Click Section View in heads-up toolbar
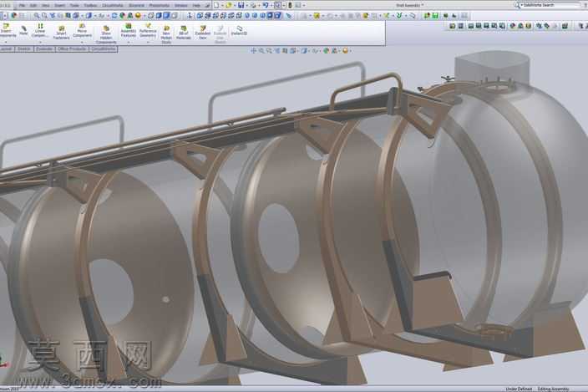The height and width of the screenshot is (392, 588). [x=285, y=51]
